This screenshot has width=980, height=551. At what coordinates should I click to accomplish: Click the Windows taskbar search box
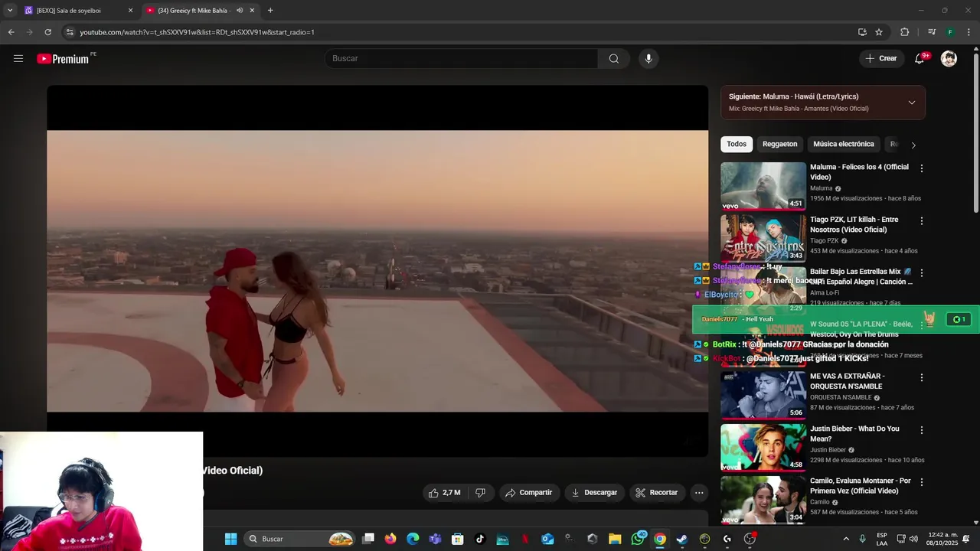300,539
